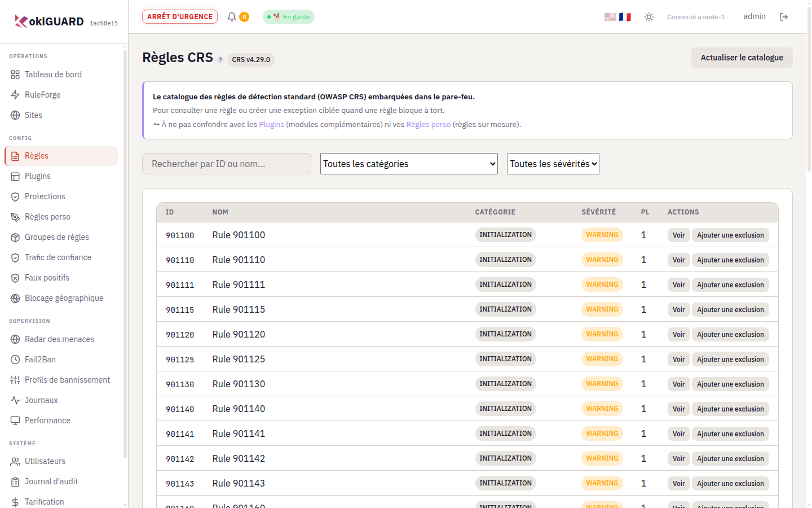Add an exclusion for rule 901140
The height and width of the screenshot is (508, 812).
(x=730, y=409)
